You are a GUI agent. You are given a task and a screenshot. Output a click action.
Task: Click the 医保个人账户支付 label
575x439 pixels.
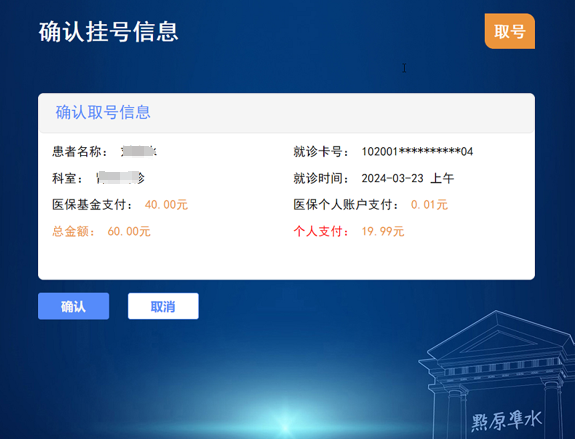click(346, 205)
